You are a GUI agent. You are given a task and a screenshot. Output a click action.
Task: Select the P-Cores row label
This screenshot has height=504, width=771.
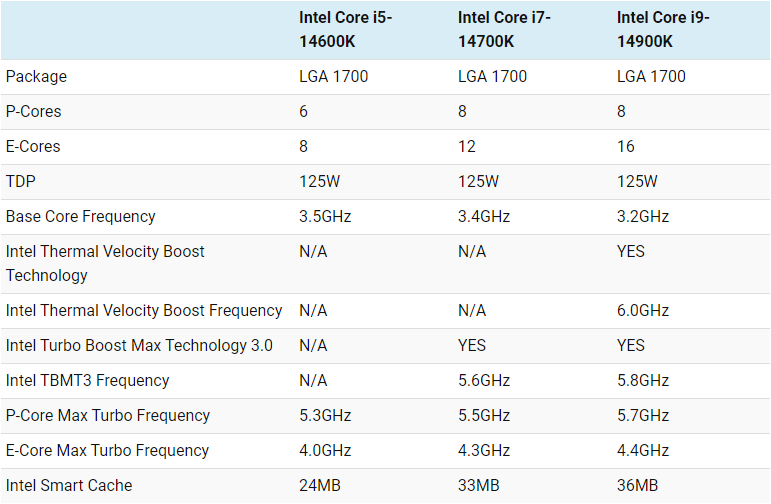coord(34,111)
